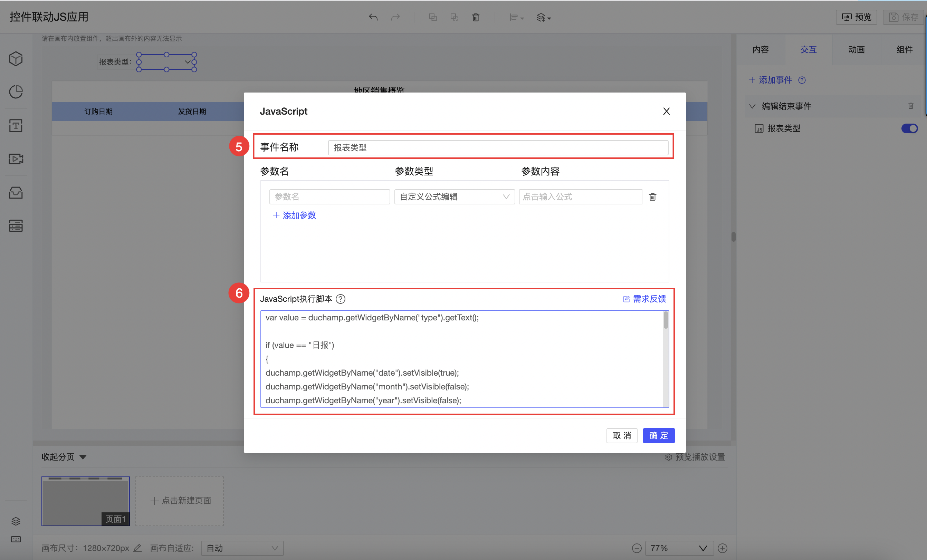Screen dimensions: 927x560
Task: Delete the 编辑结束事件 event with trash icon
Action: 911,106
